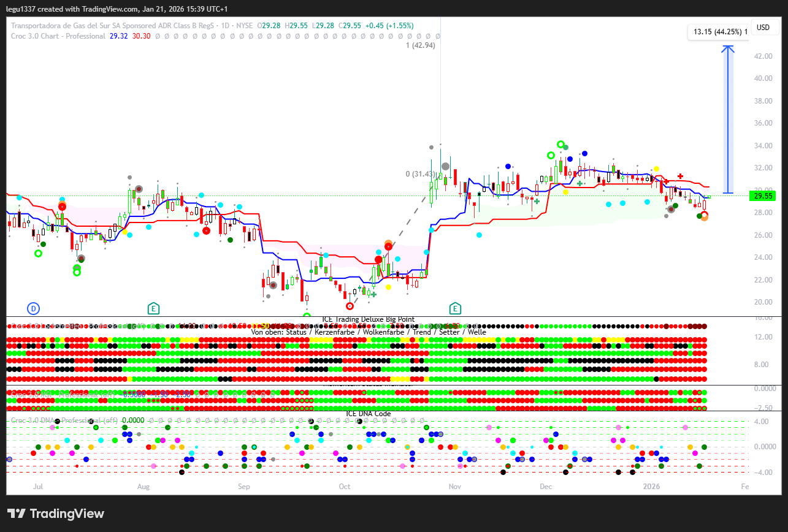Click the 42.00 level on the price scale
Screen dimensions: 788x532
tap(763, 56)
